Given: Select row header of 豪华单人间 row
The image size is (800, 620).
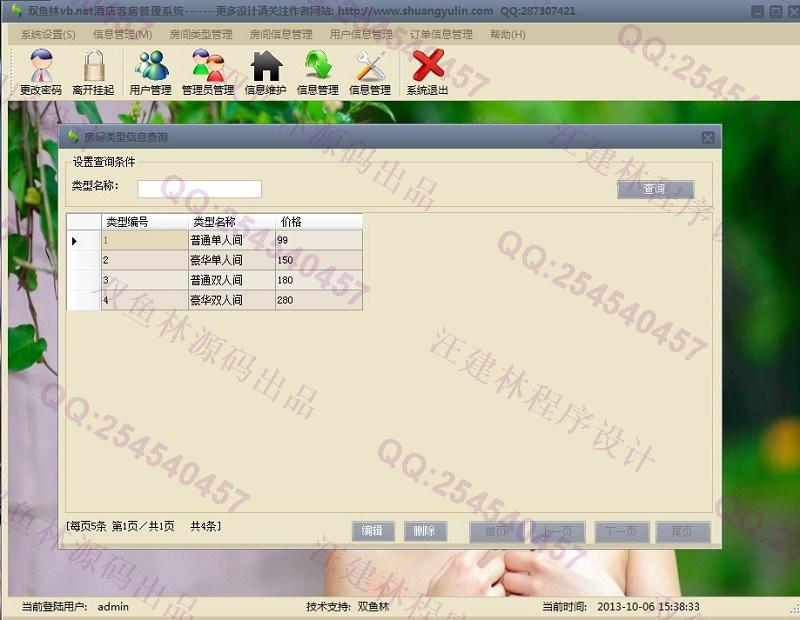Looking at the screenshot, I should point(84,260).
